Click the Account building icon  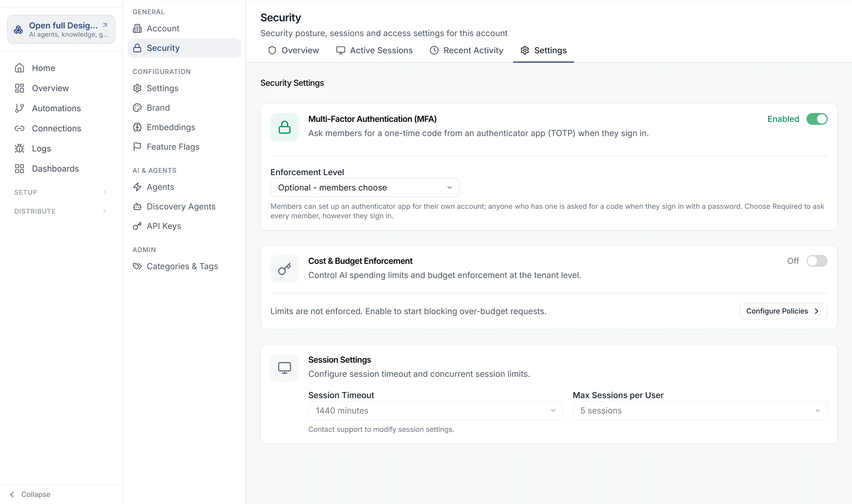coord(137,28)
